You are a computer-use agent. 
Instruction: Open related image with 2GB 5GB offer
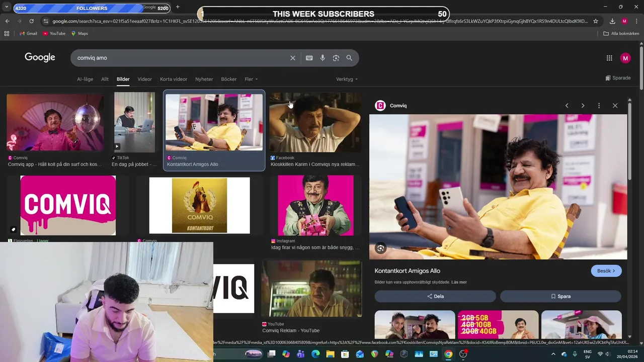tap(498, 325)
